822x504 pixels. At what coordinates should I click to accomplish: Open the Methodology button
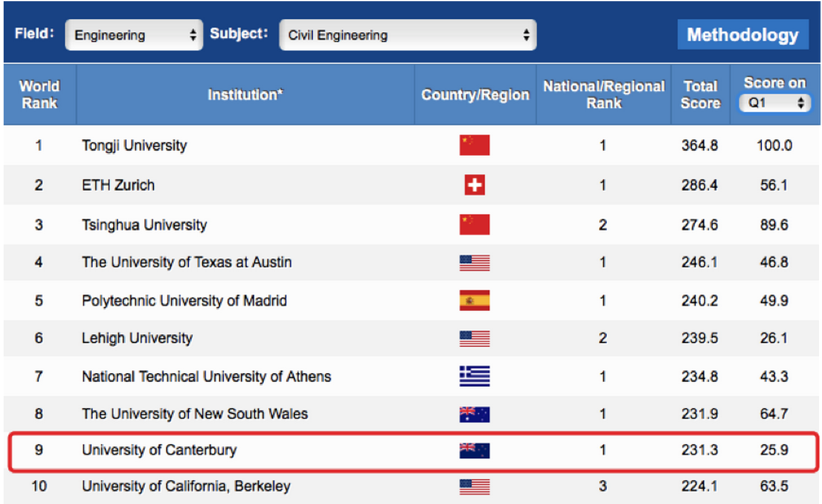click(742, 35)
